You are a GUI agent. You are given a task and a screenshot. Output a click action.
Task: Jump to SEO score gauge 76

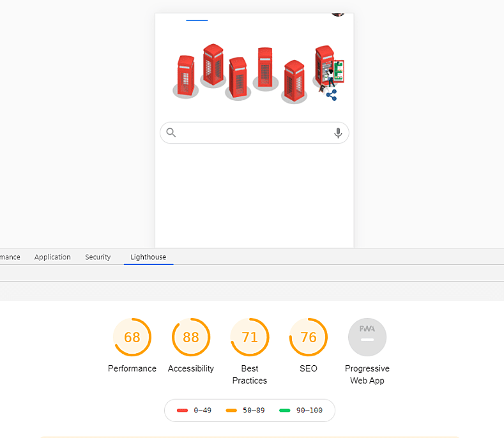click(309, 337)
